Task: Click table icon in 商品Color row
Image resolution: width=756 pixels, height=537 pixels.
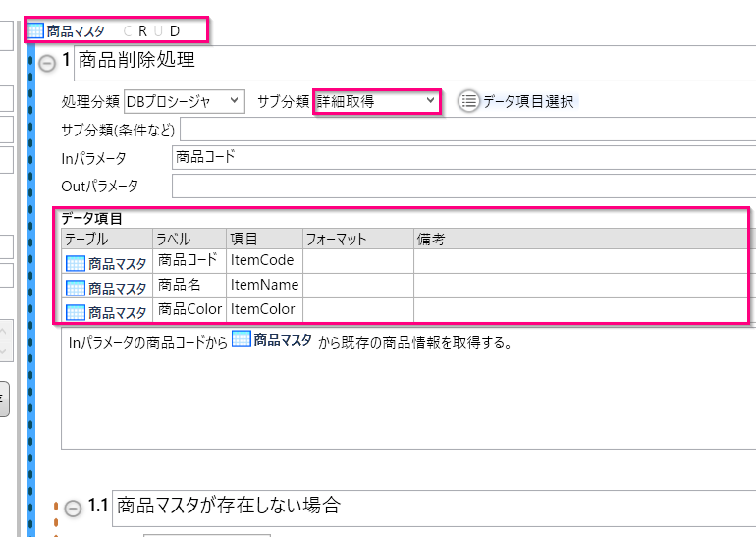Action: (x=76, y=313)
